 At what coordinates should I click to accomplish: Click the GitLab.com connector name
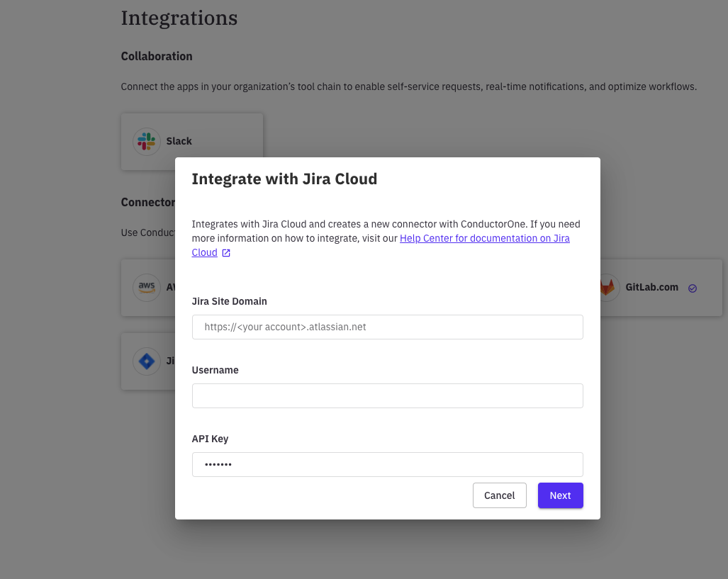click(651, 287)
